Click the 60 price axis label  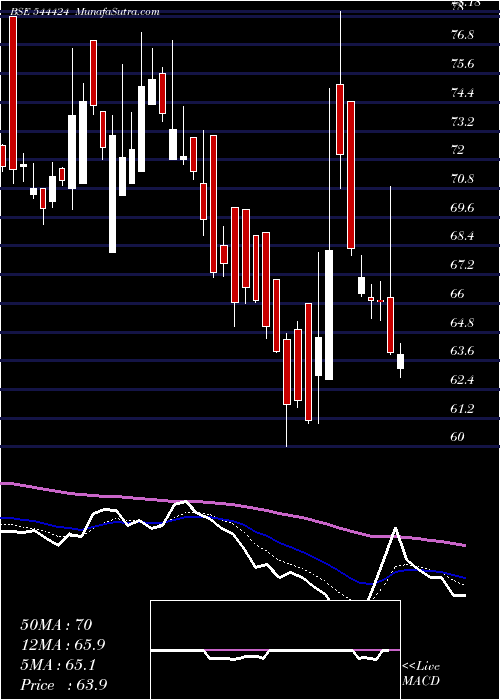[x=458, y=437]
